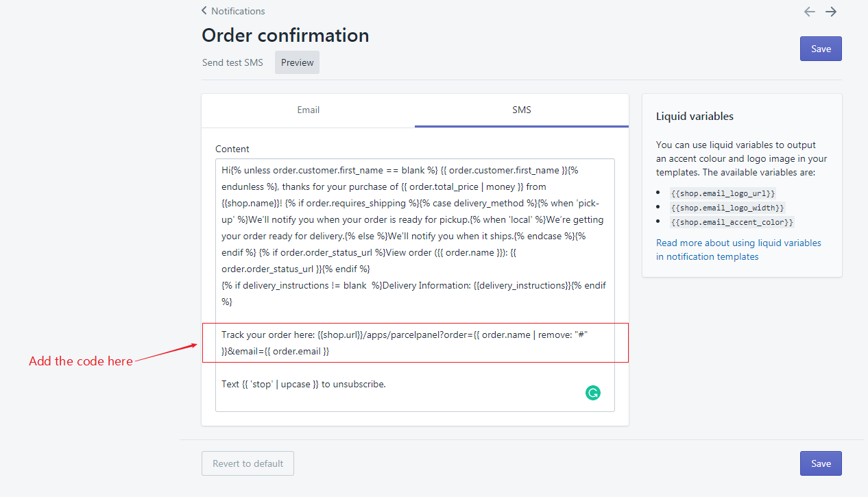868x497 pixels.
Task: Open Read more about liquid variables link
Action: pyautogui.click(x=738, y=250)
